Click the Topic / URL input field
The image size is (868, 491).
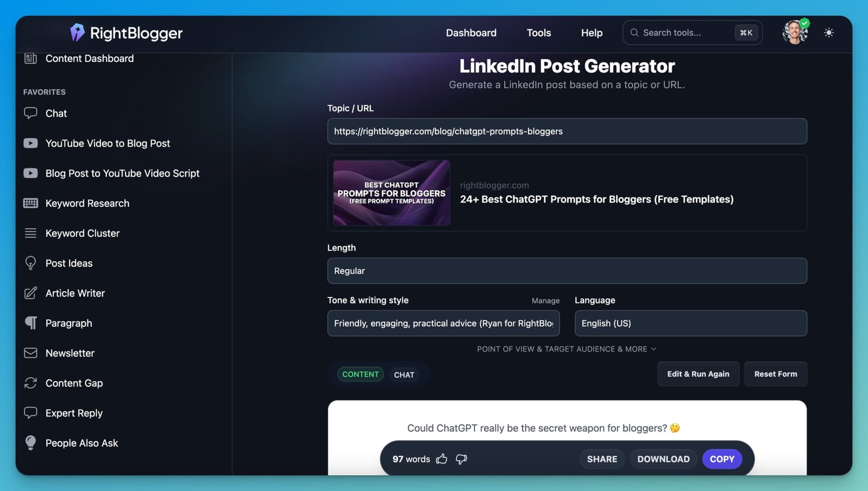tap(567, 131)
